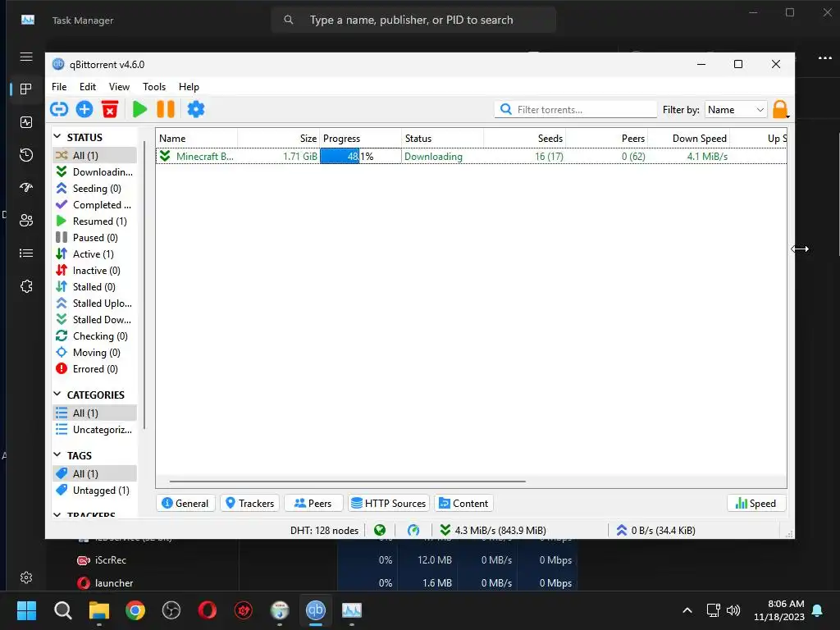Viewport: 840px width, 630px height.
Task: Select Stalled (0) filter
Action: [95, 287]
